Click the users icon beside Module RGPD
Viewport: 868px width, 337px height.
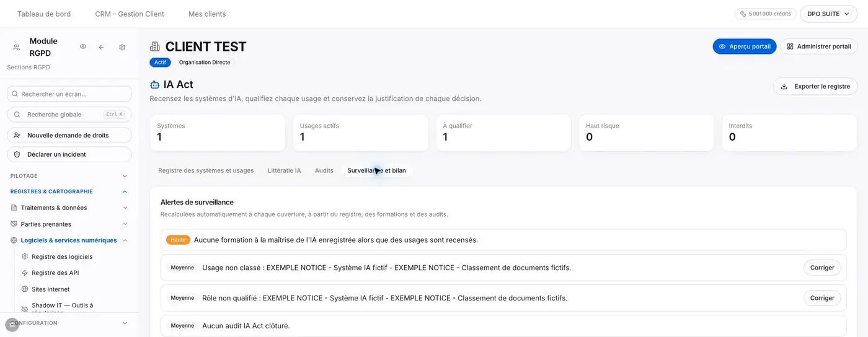tap(16, 47)
